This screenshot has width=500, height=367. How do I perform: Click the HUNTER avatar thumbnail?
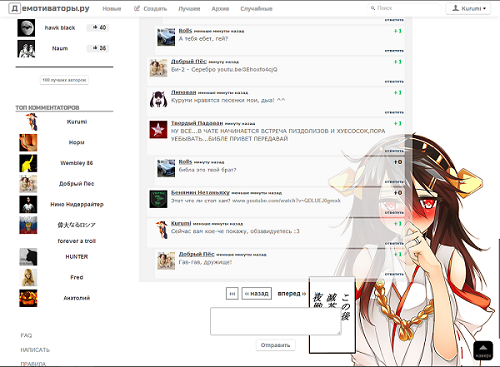click(x=28, y=257)
